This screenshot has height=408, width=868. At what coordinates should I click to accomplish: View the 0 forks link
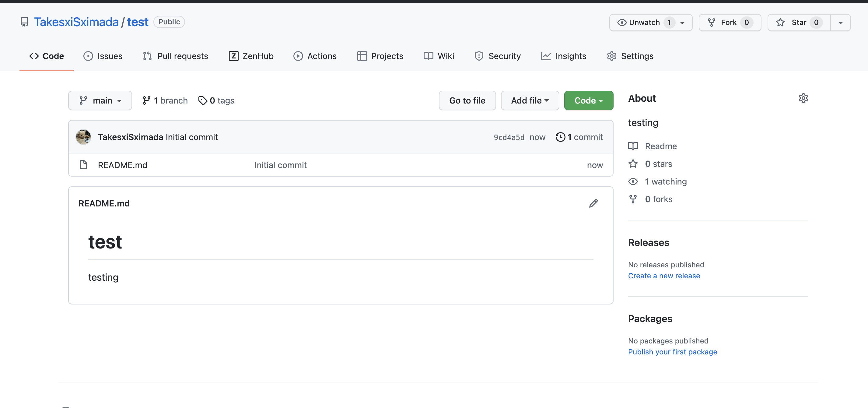[658, 199]
